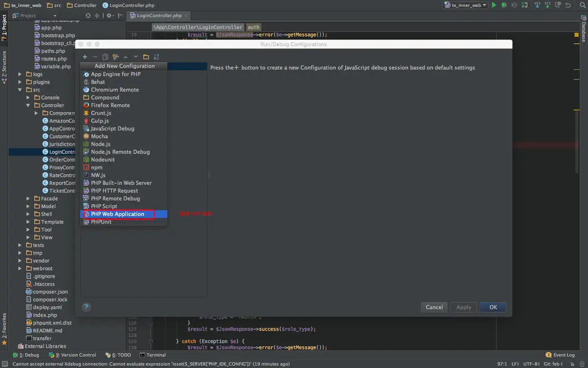Image resolution: width=588 pixels, height=368 pixels.
Task: Select composer.json in project tree
Action: [x=46, y=292]
